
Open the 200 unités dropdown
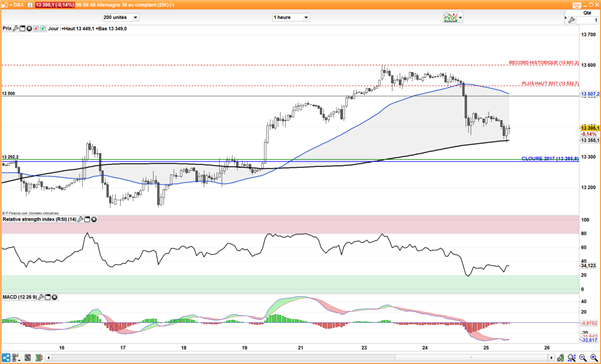[121, 17]
